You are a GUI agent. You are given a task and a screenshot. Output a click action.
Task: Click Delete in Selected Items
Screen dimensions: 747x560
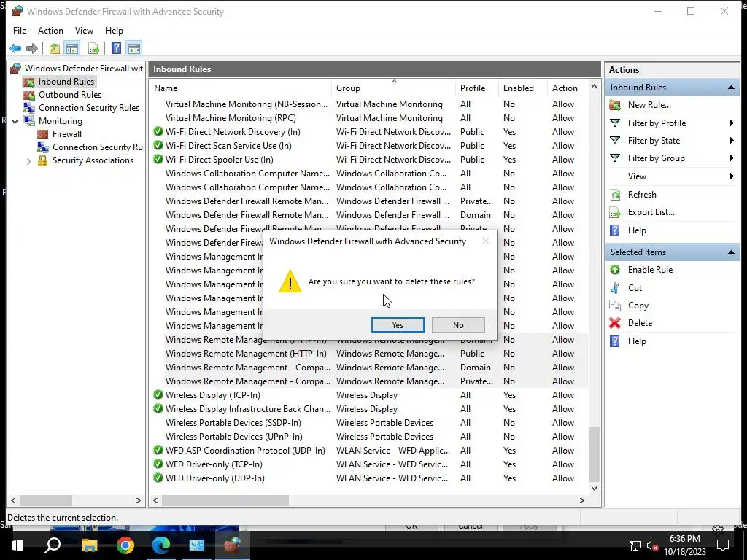click(x=639, y=323)
